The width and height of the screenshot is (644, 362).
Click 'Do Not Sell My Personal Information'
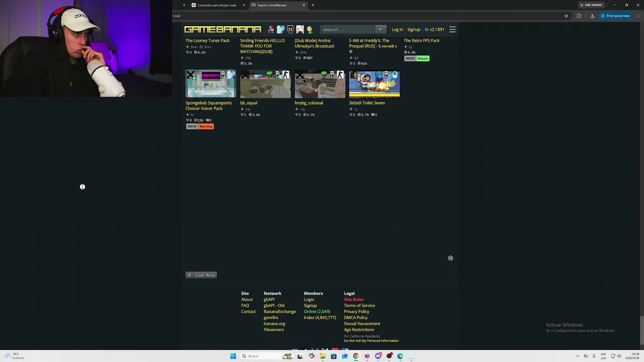coord(371,341)
